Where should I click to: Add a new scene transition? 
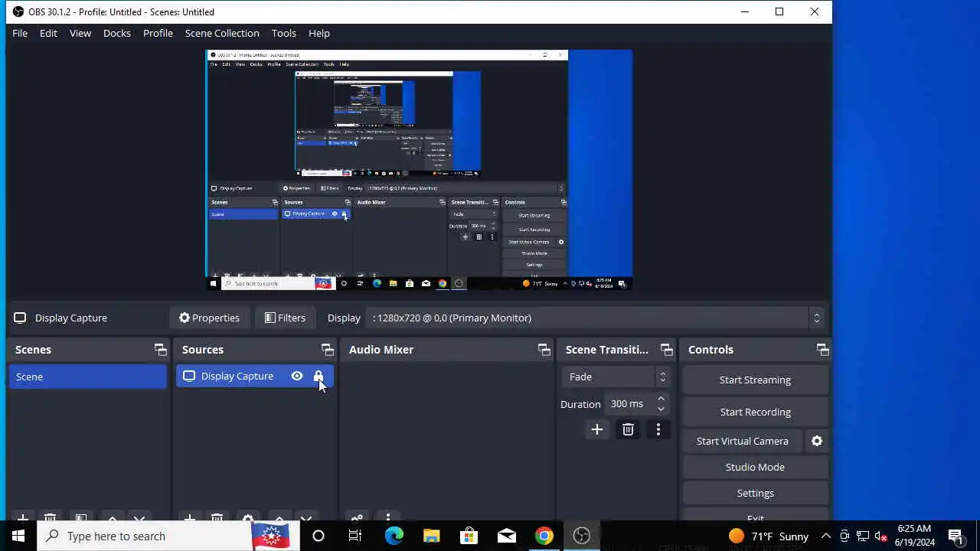[x=597, y=430]
